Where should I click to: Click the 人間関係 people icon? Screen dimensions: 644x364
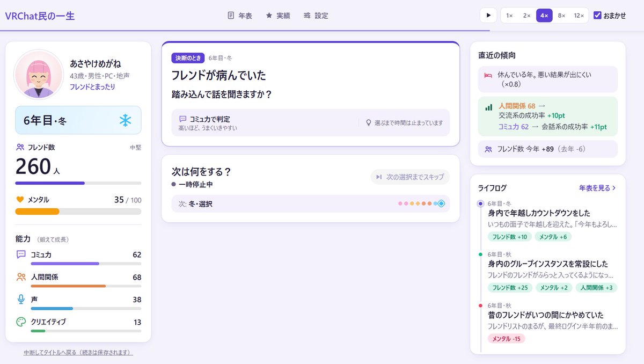pyautogui.click(x=21, y=277)
